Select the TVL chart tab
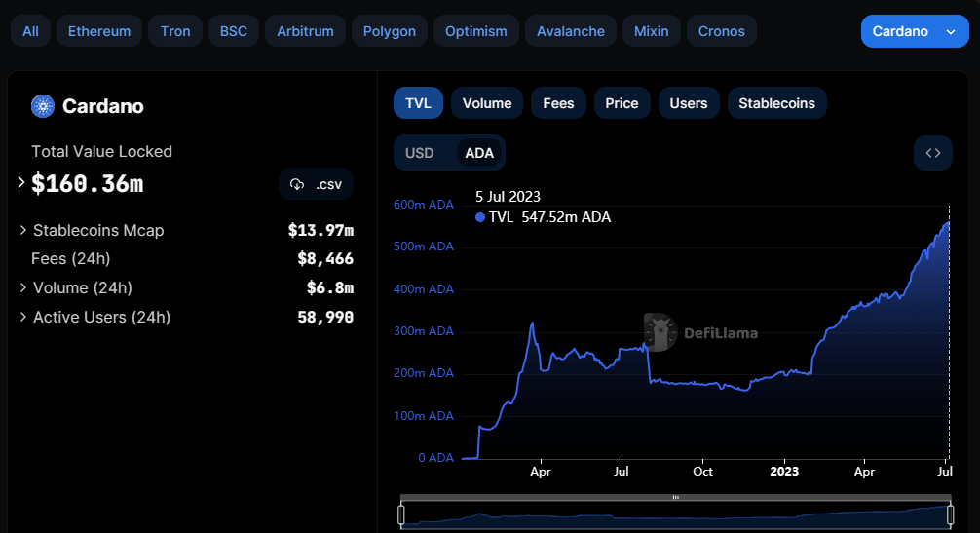Viewport: 980px width, 533px height. pyautogui.click(x=418, y=103)
